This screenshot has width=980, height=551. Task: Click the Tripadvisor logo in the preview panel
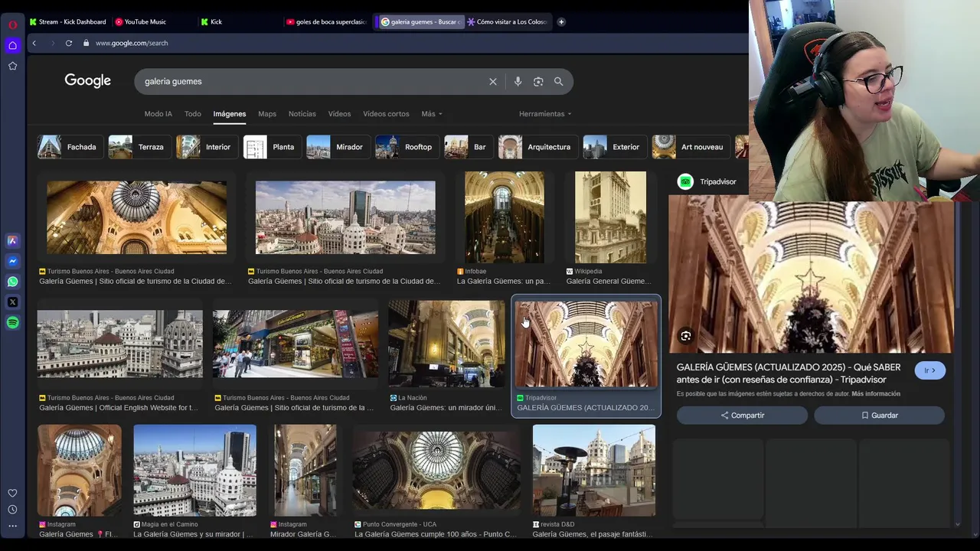tap(685, 181)
